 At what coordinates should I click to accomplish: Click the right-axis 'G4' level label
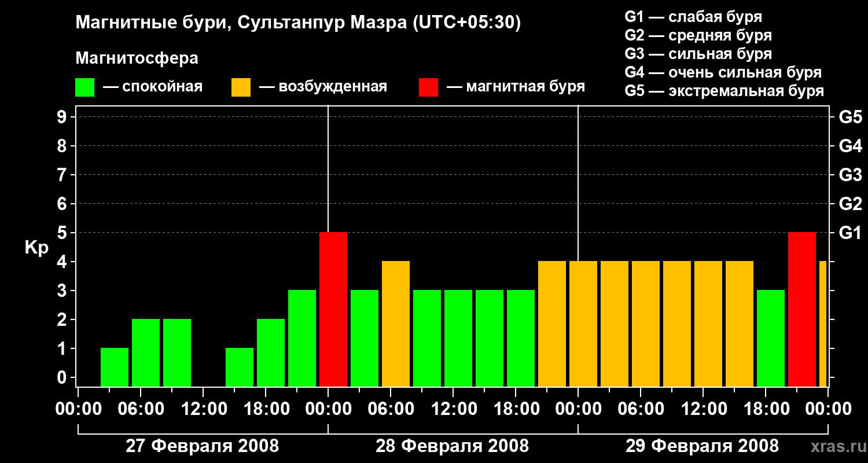pyautogui.click(x=850, y=146)
